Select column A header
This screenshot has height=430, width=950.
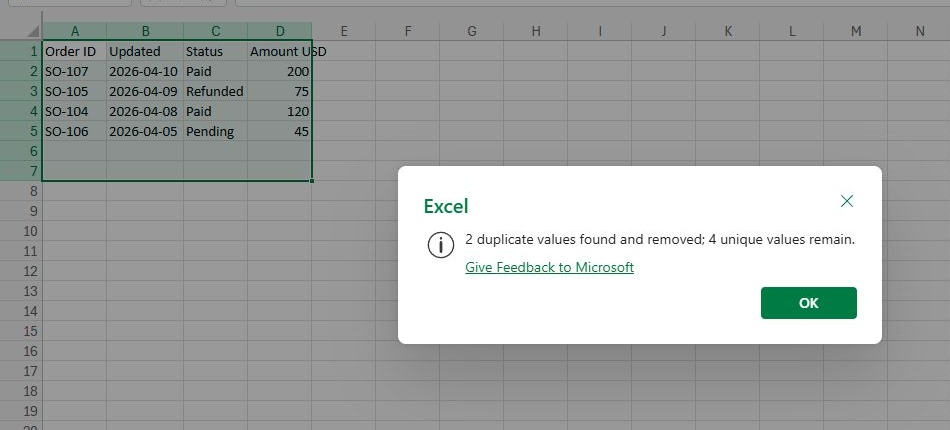click(x=75, y=31)
